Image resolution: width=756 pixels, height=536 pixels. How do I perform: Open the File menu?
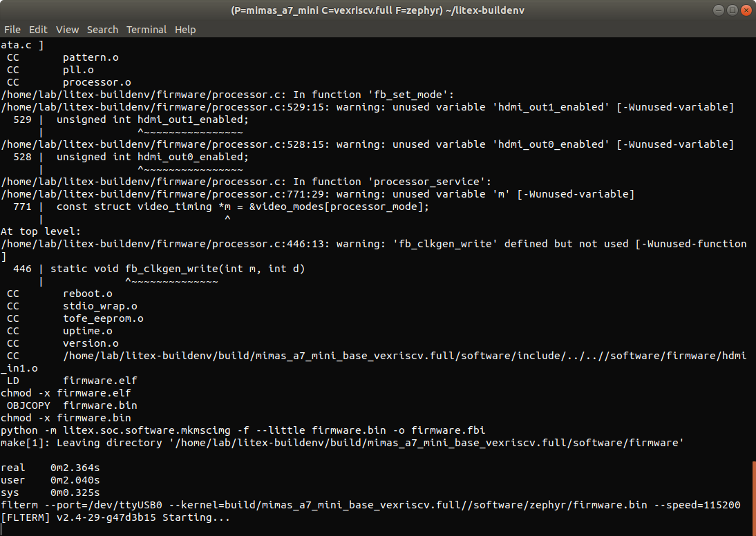coord(12,30)
